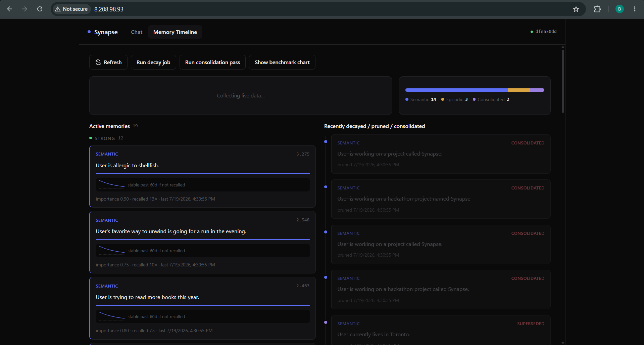Click the blue Semantic bar segment

tap(456, 90)
